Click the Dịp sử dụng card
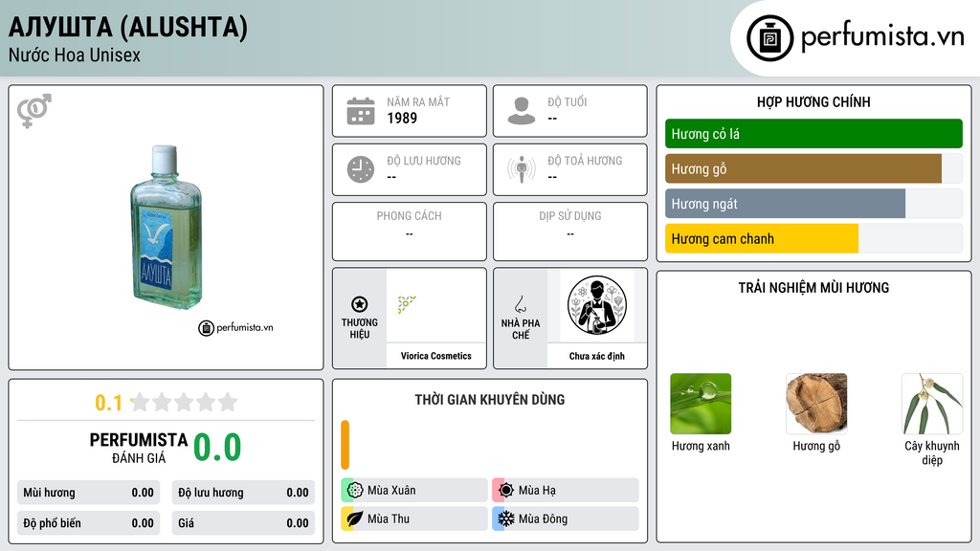Image resolution: width=980 pixels, height=551 pixels. coord(570,231)
